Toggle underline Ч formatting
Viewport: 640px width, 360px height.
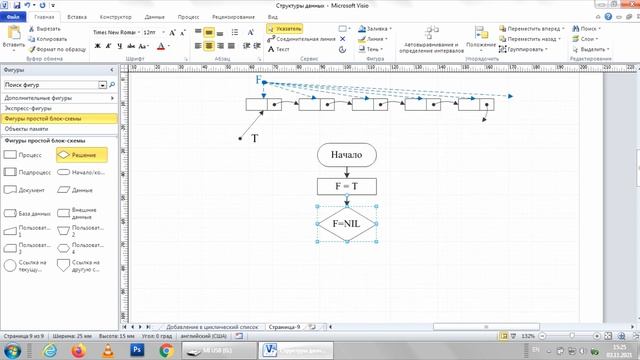(120, 46)
